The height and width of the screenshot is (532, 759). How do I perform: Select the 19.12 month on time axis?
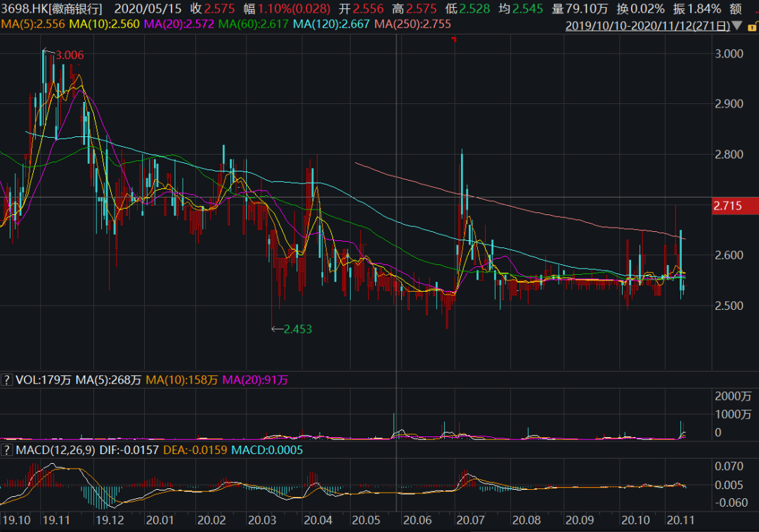(110, 521)
